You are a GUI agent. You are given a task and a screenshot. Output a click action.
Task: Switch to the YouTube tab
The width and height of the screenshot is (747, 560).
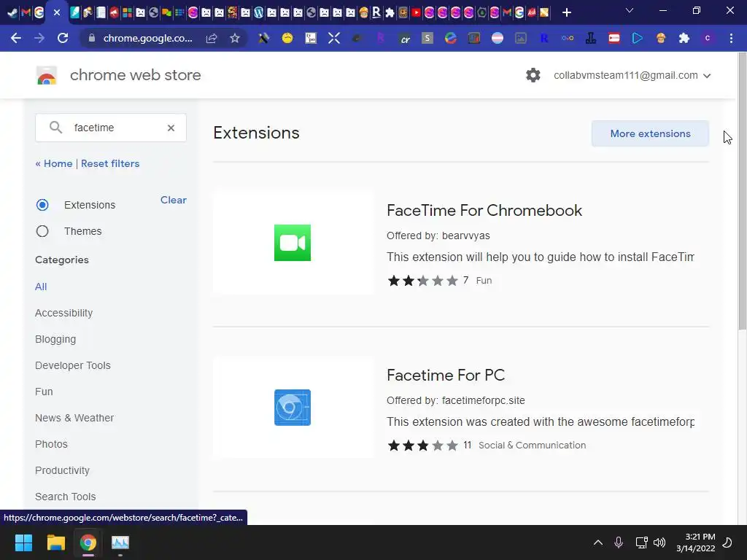pyautogui.click(x=416, y=13)
